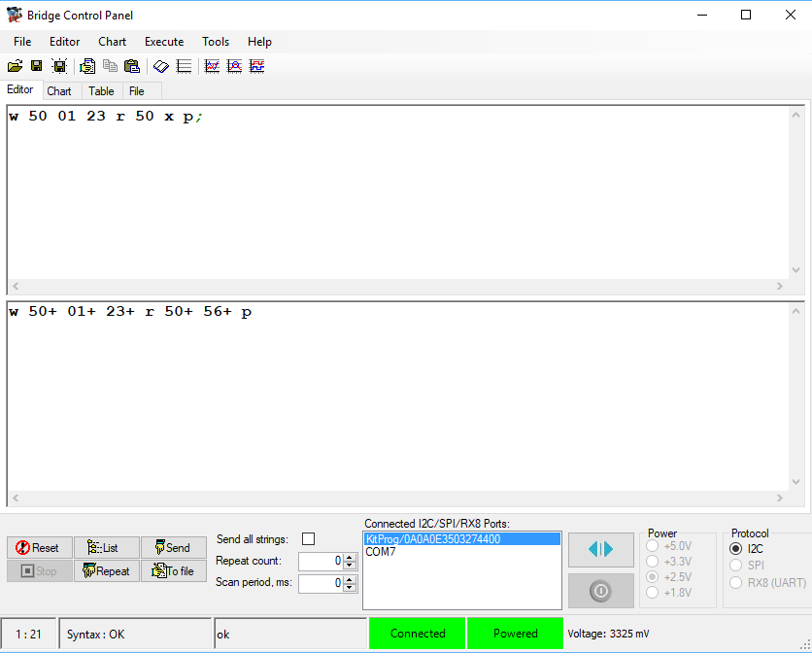Click the red-blue line chart icon
The image size is (812, 653).
coord(212,66)
